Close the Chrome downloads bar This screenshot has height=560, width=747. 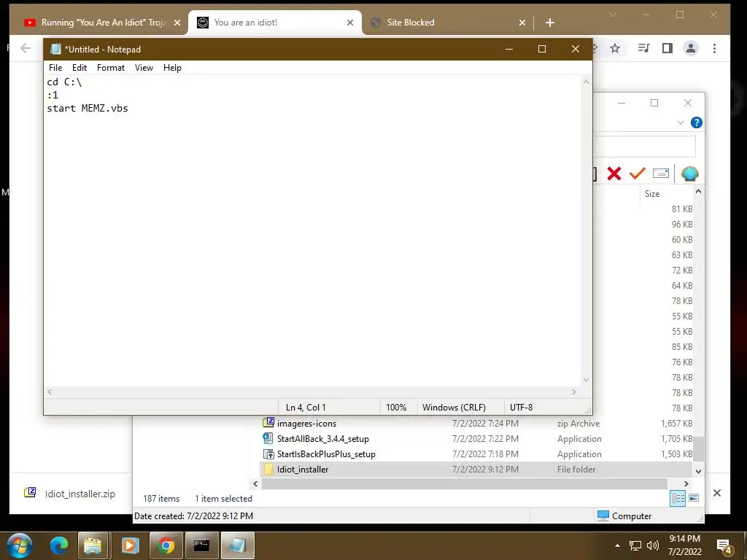[x=717, y=493]
